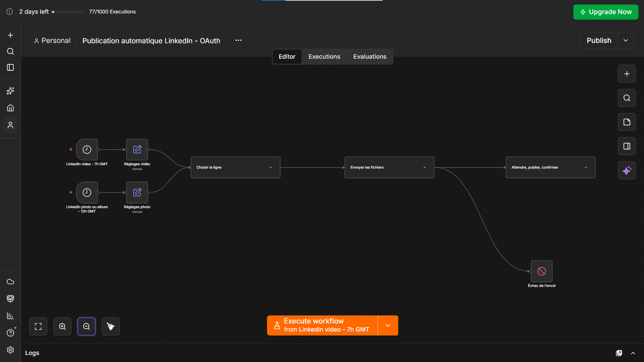Open the help question mark icon
The image size is (644, 362).
(x=10, y=333)
